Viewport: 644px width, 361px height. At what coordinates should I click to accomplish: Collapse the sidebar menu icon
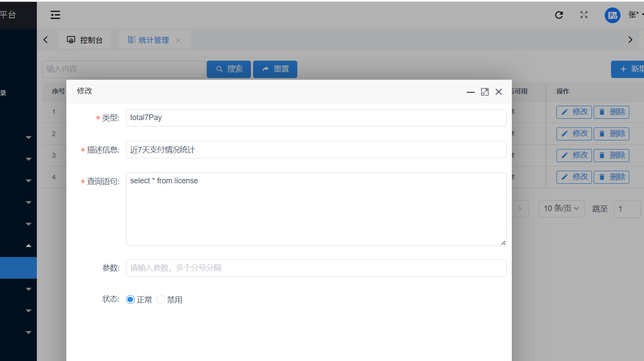pos(55,15)
